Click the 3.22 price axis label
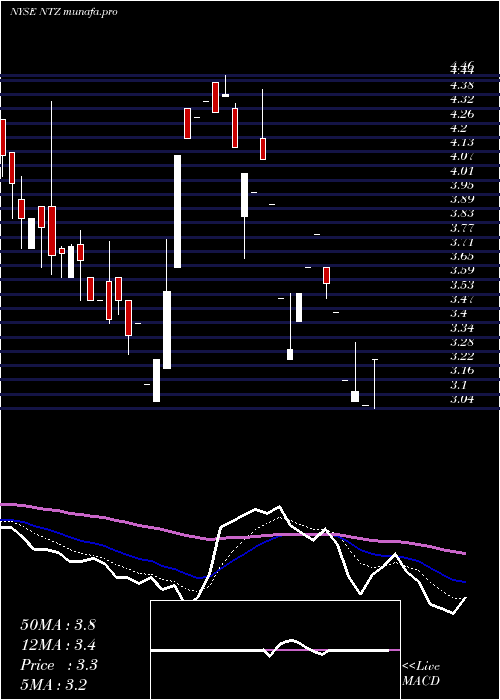Screen dimensions: 500x700 (x=462, y=357)
